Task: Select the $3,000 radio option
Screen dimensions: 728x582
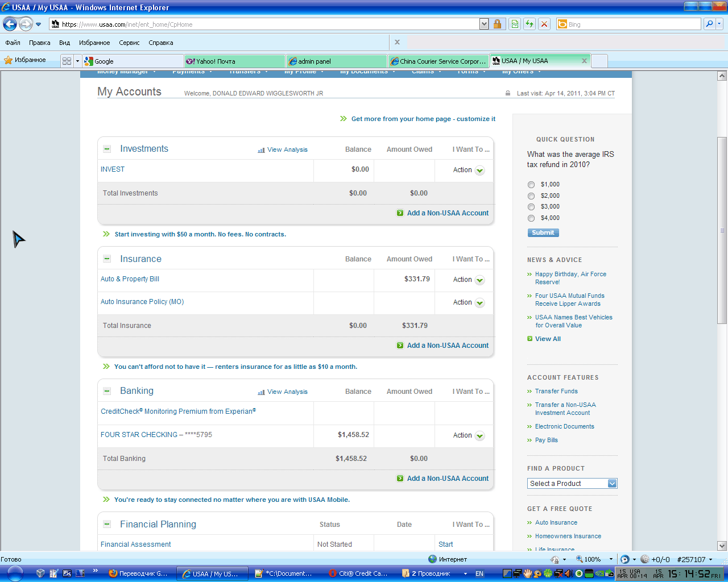Action: [x=531, y=207]
